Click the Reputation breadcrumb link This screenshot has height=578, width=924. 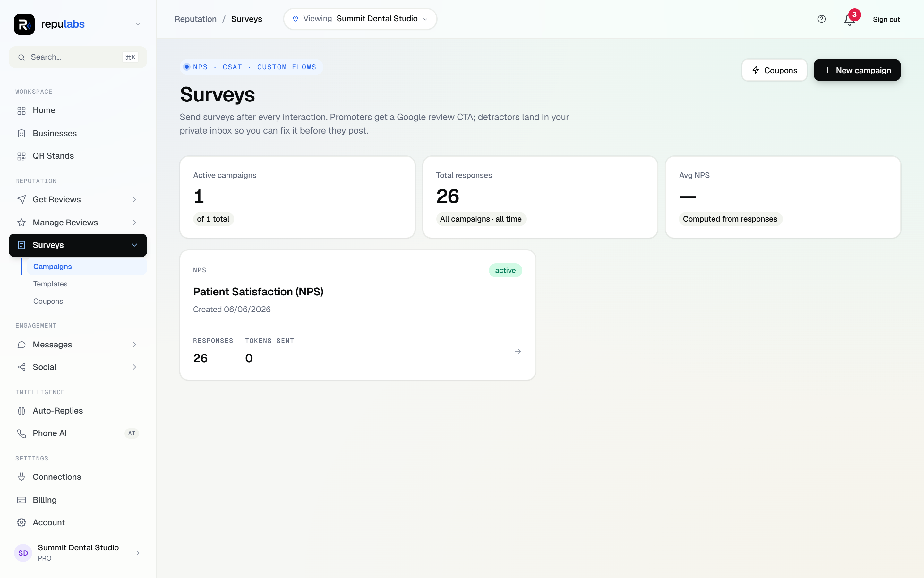pyautogui.click(x=195, y=19)
